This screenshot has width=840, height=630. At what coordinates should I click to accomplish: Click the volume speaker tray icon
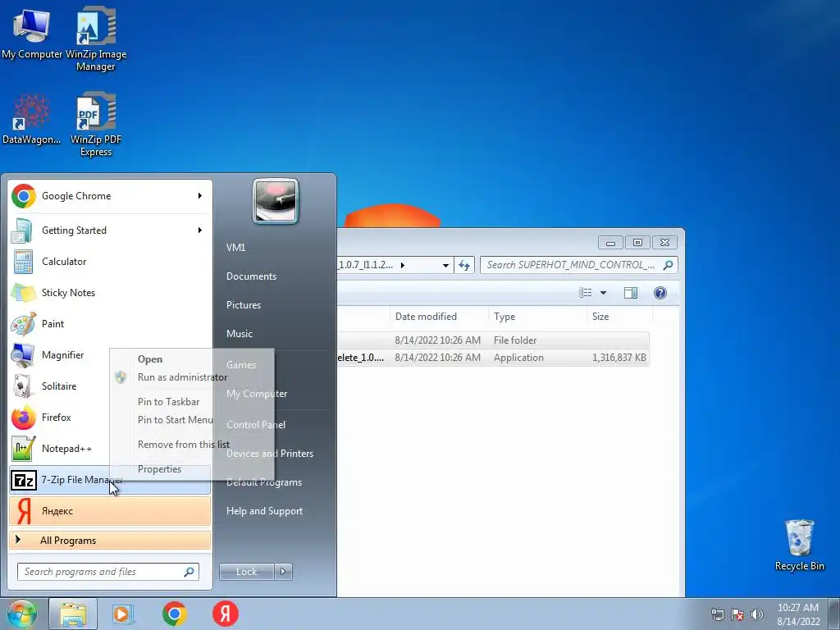[x=757, y=614]
